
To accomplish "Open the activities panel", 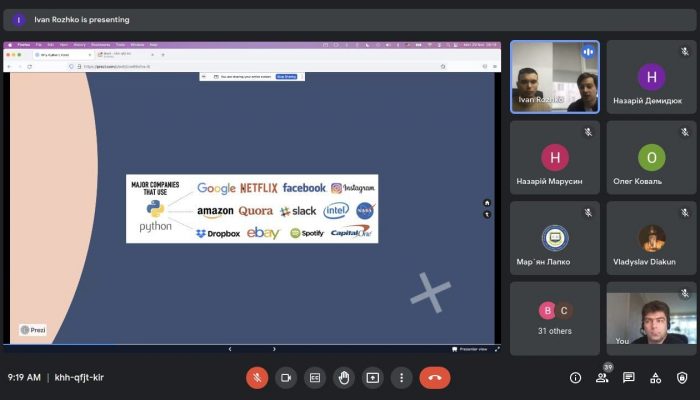I will 656,377.
